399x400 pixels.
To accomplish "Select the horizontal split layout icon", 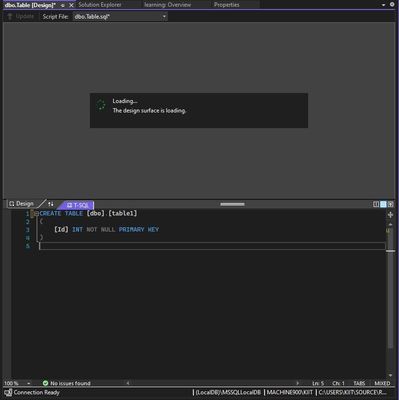I will click(x=383, y=204).
